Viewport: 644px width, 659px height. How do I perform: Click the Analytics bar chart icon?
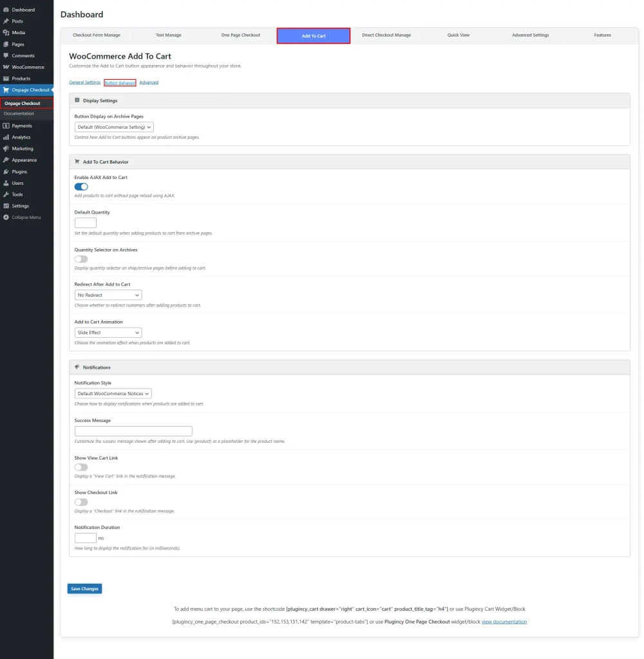[x=6, y=137]
